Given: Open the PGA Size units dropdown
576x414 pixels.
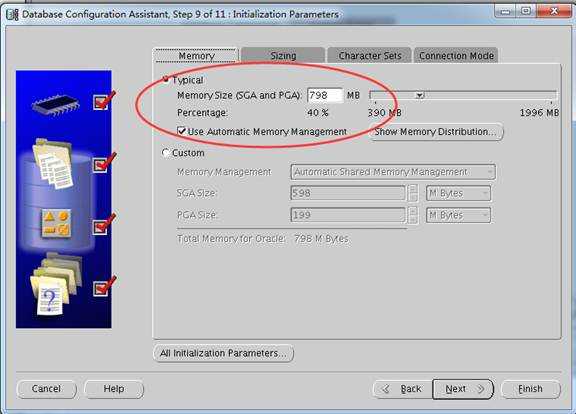Looking at the screenshot, I should pyautogui.click(x=458, y=215).
